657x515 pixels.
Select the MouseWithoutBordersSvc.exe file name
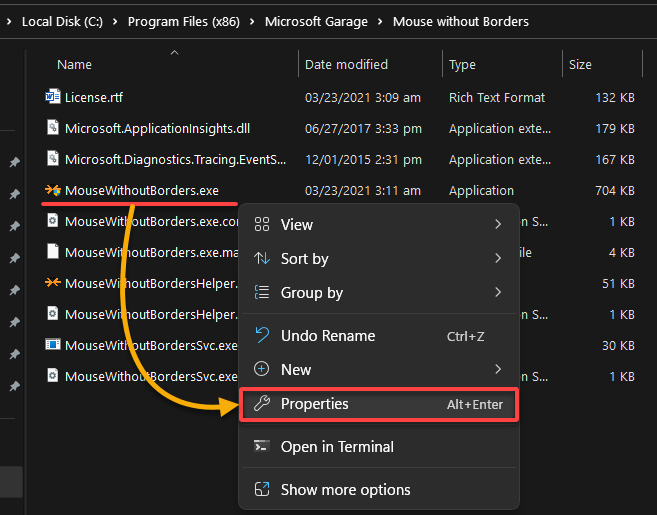(151, 345)
